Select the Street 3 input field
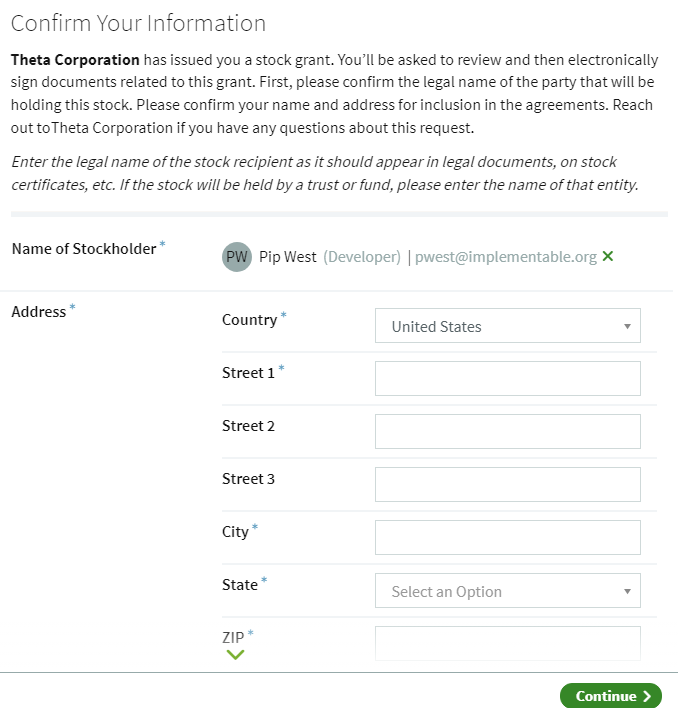The height and width of the screenshot is (708, 678). pos(507,484)
